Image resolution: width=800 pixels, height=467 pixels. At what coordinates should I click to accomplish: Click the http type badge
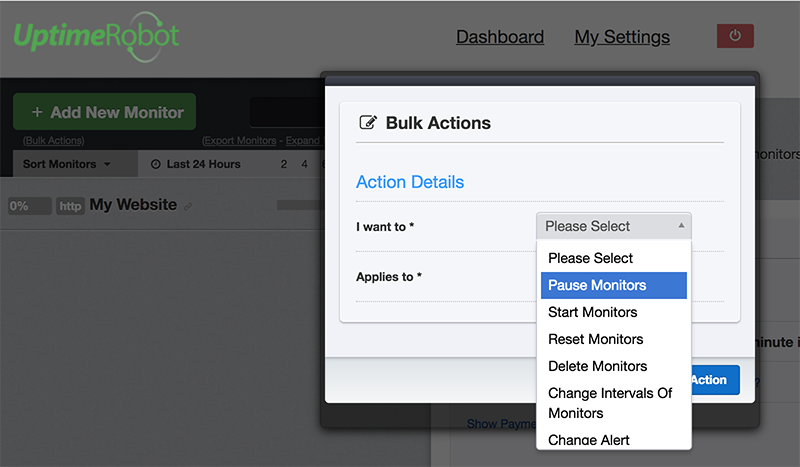(70, 206)
